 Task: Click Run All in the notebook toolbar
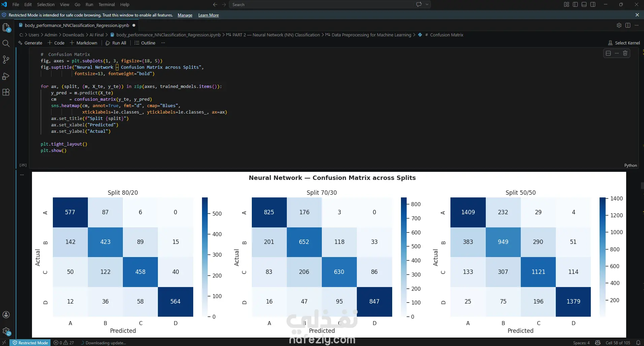pyautogui.click(x=116, y=43)
